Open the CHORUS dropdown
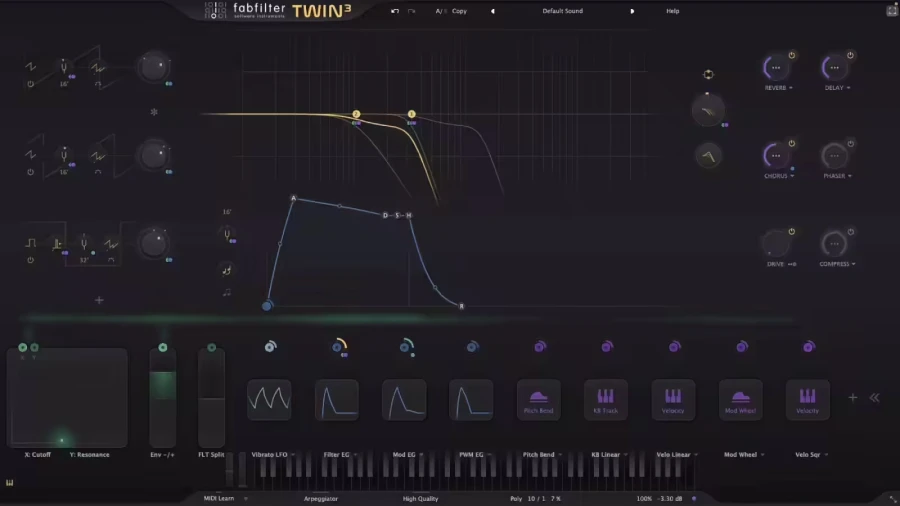900x506 pixels. (x=779, y=176)
